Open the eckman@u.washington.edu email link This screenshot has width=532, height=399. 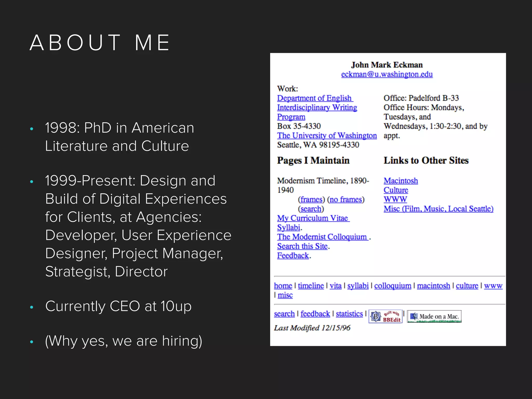point(387,74)
